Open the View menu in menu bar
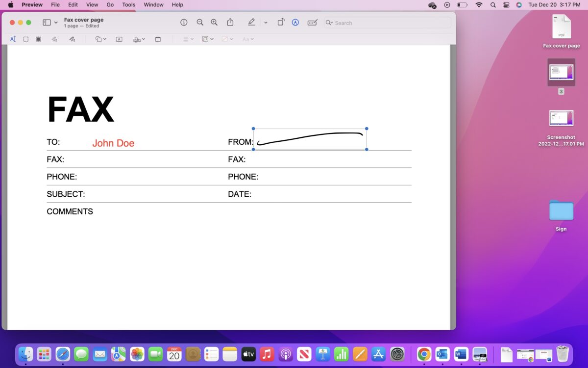 tap(92, 5)
